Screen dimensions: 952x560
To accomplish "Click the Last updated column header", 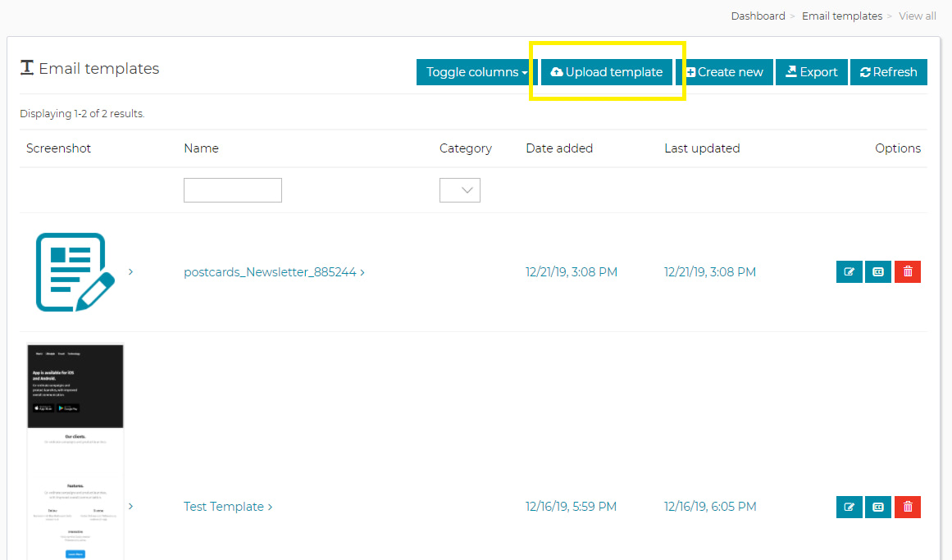I will coord(702,148).
